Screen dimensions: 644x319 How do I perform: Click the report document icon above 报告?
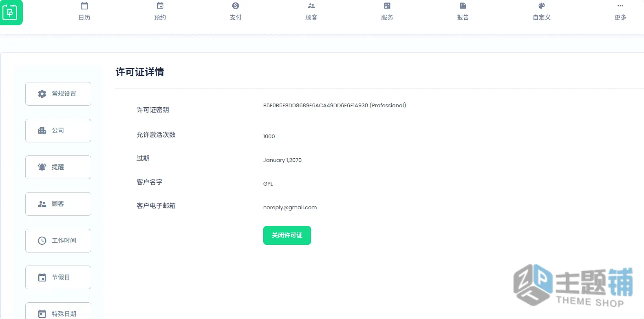click(x=463, y=6)
